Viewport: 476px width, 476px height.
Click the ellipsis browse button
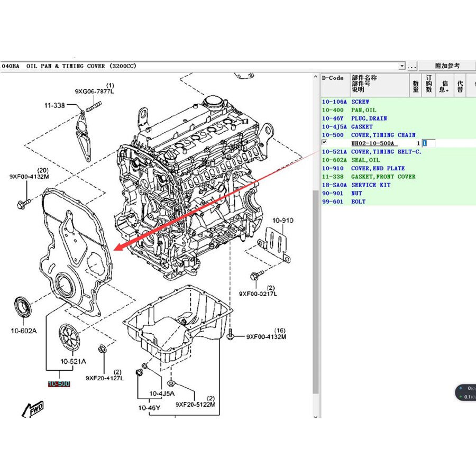[413, 66]
